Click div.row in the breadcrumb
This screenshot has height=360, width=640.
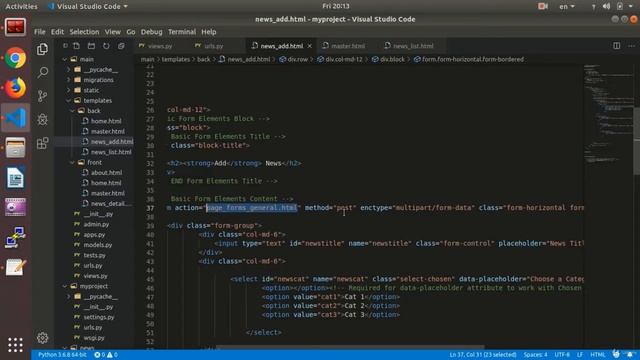(x=293, y=59)
